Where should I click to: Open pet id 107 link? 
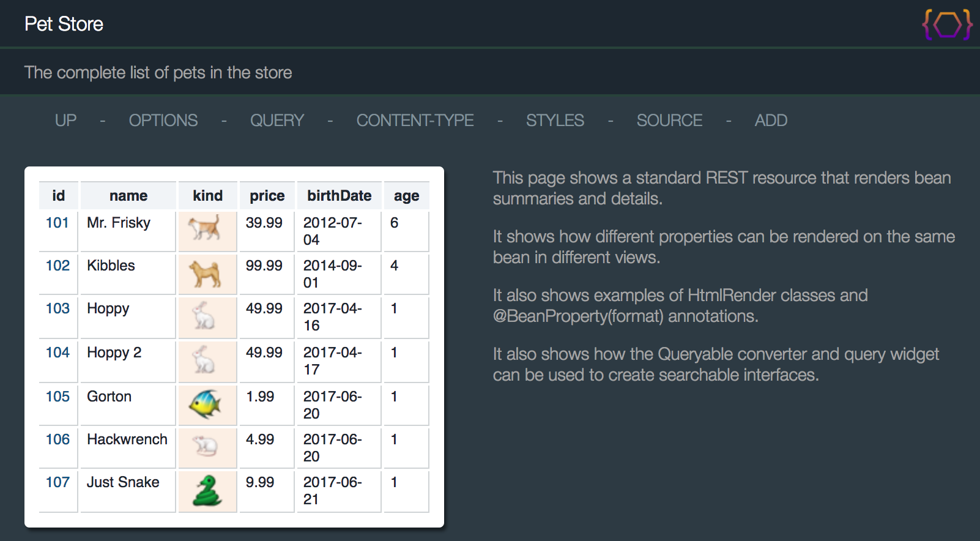58,482
